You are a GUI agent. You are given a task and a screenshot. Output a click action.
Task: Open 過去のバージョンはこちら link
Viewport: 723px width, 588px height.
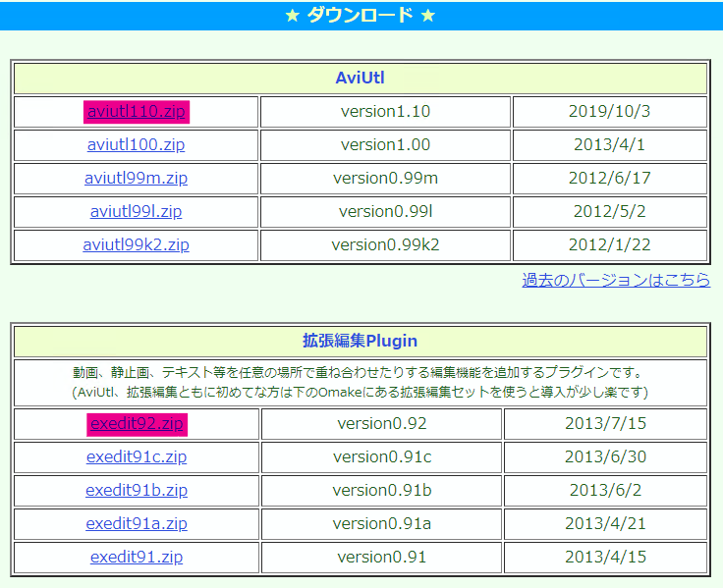[x=616, y=280]
